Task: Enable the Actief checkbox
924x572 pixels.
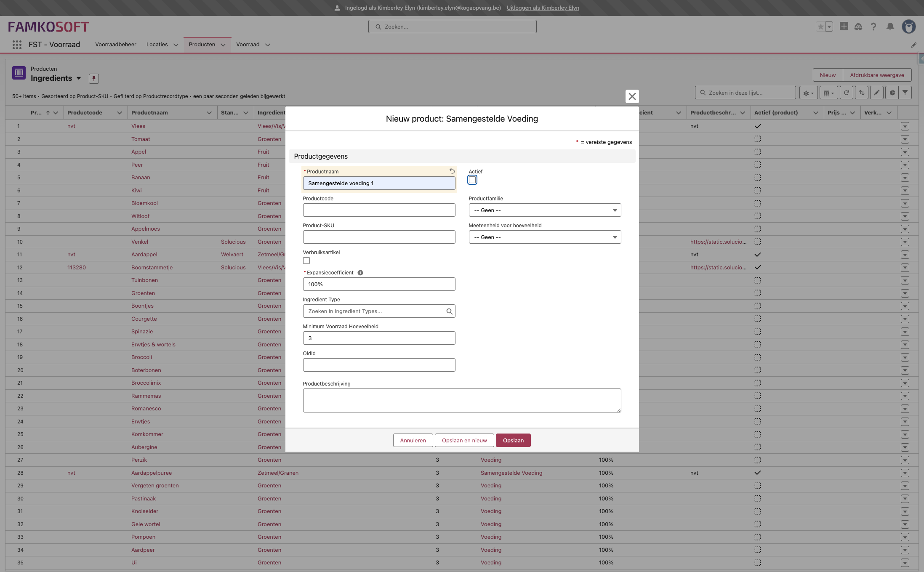Action: coord(472,180)
